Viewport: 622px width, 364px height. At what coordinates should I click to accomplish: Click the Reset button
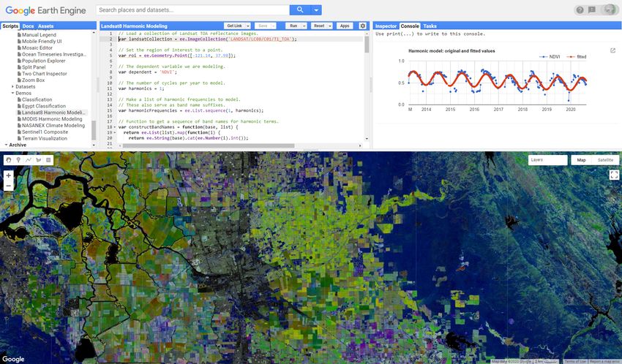pyautogui.click(x=319, y=26)
